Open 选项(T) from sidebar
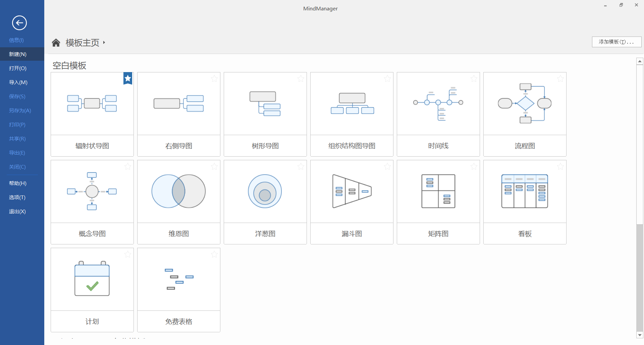The image size is (644, 345). pyautogui.click(x=17, y=197)
